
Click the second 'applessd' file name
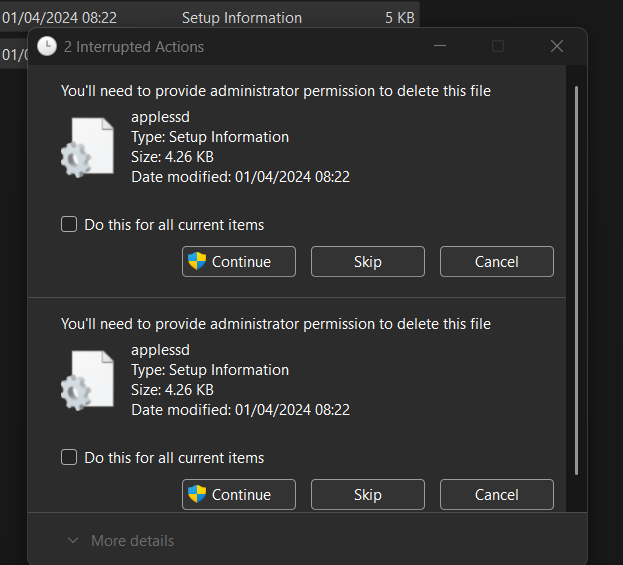click(161, 350)
